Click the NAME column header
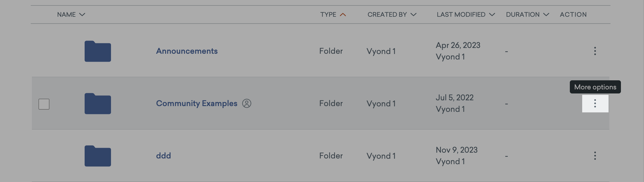Viewport: 644px width, 182px height. [x=66, y=15]
